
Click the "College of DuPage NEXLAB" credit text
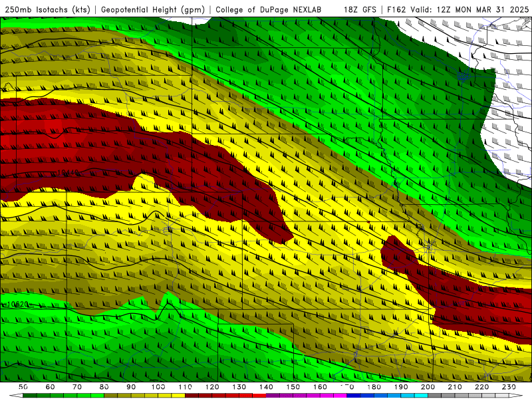268,9
